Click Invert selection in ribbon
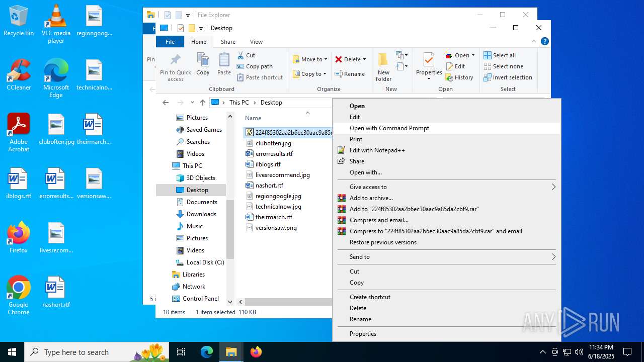This screenshot has height=362, width=644. click(x=508, y=77)
